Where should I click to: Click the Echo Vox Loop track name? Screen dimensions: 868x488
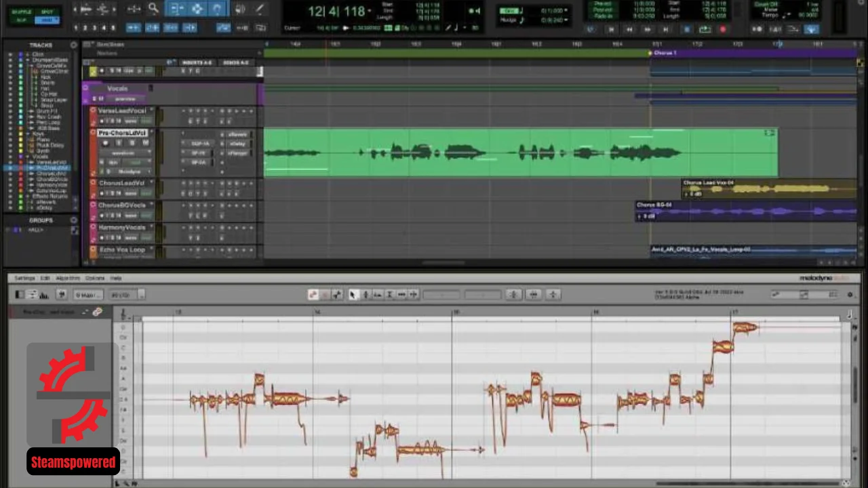(x=122, y=249)
